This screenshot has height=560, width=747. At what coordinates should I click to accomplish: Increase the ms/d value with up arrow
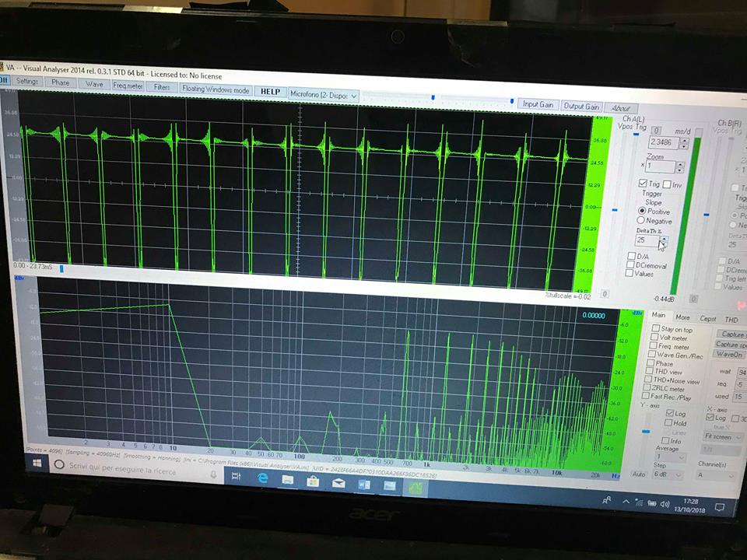[685, 141]
